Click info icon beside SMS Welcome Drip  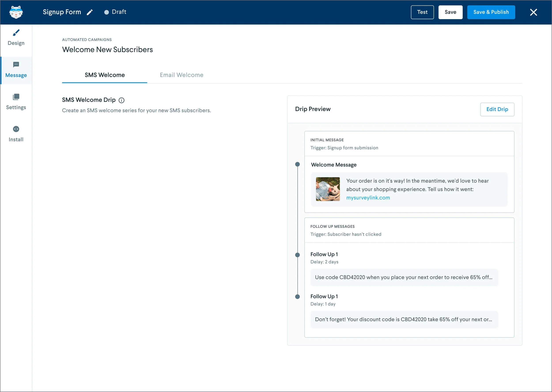pyautogui.click(x=122, y=100)
